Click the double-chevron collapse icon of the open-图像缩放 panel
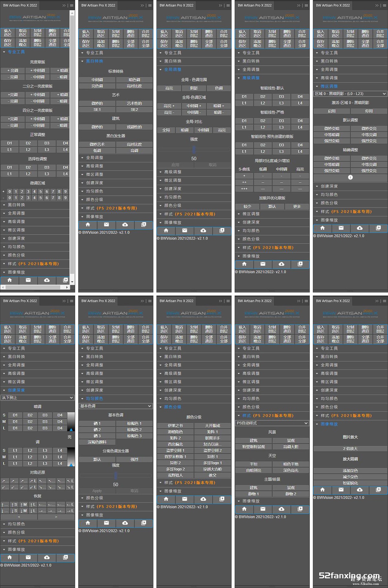The width and height of the screenshot is (388, 588). [377, 301]
